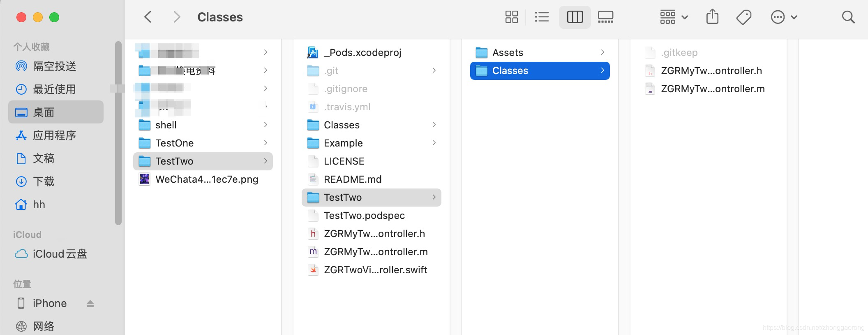This screenshot has height=335, width=868.
Task: Open the group-by dropdown in toolbar
Action: pyautogui.click(x=674, y=17)
